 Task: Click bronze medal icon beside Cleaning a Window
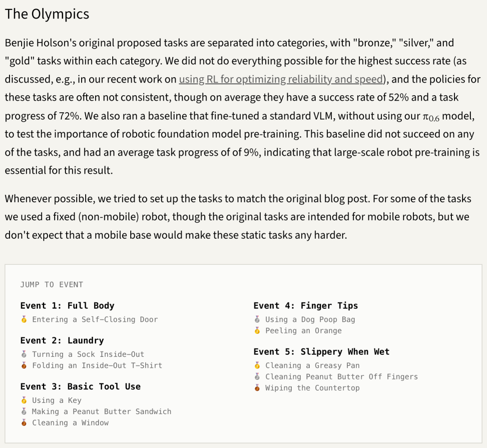click(x=24, y=423)
